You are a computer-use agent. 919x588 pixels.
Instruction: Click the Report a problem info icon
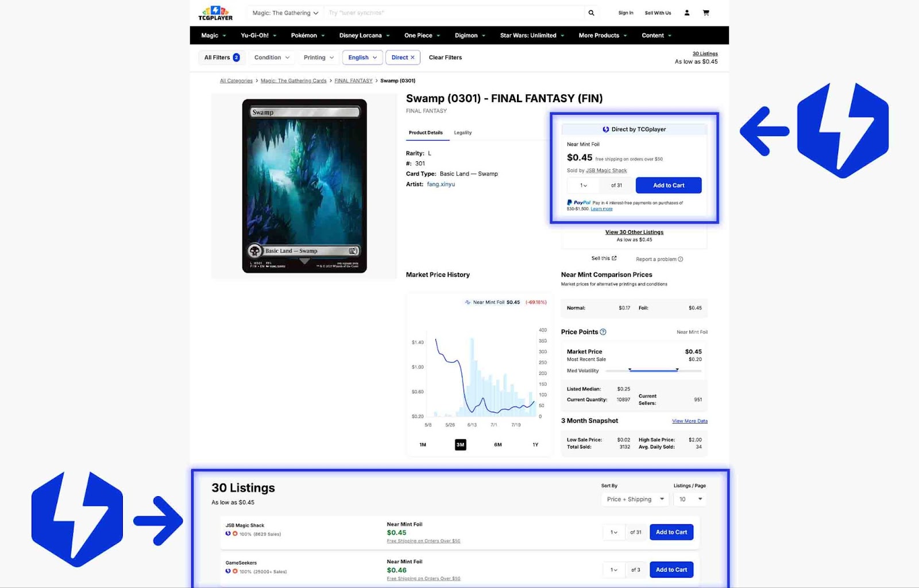(681, 259)
